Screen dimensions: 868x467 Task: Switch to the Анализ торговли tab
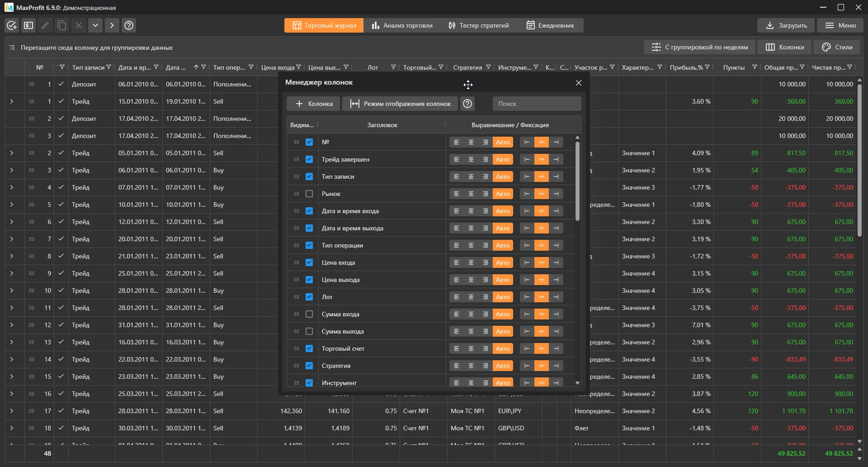coord(402,25)
